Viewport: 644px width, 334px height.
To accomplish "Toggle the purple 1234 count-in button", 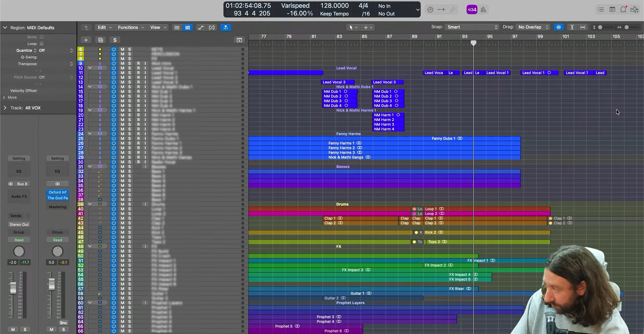I will [x=472, y=10].
